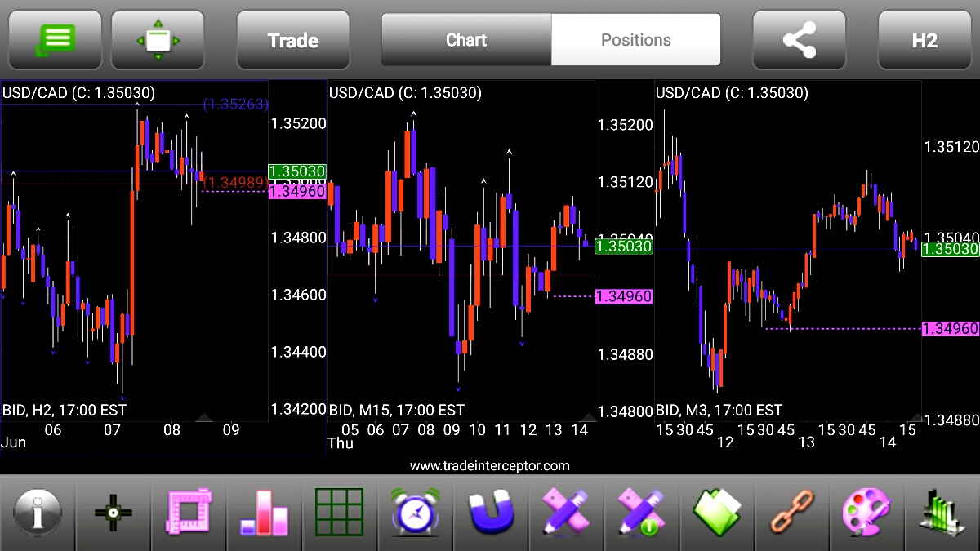Tap the www.tradeinterceptor.com link
The width and height of the screenshot is (980, 551).
click(x=490, y=466)
